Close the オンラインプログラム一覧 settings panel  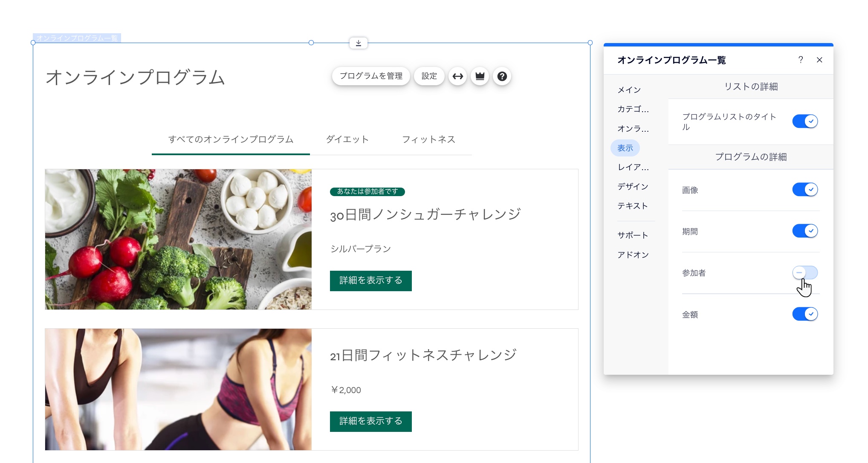tap(819, 60)
